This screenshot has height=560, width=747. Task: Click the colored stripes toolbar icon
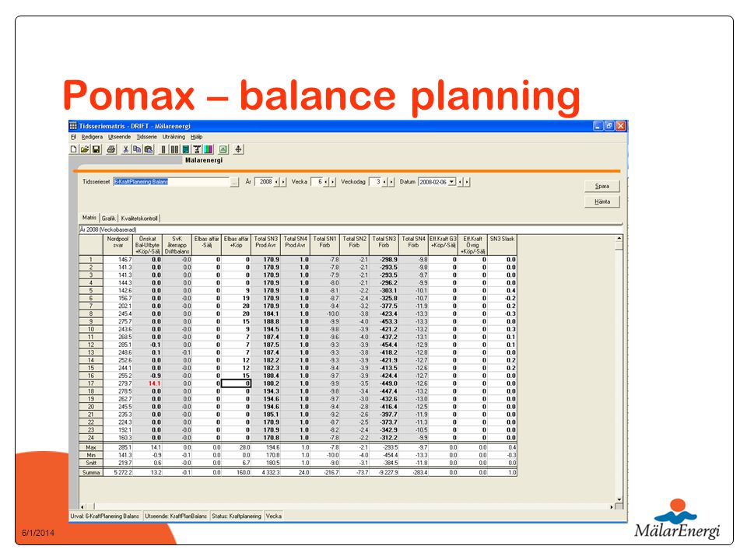[x=209, y=149]
